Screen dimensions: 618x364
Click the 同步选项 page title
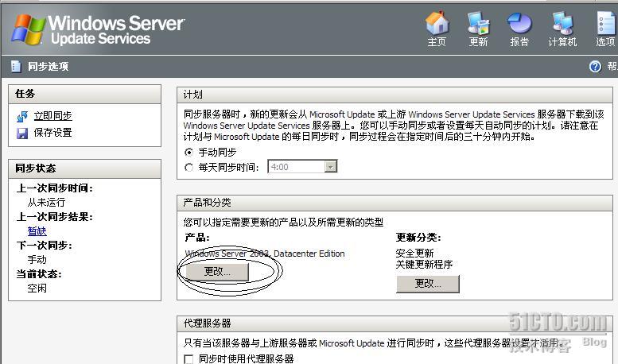(x=48, y=67)
